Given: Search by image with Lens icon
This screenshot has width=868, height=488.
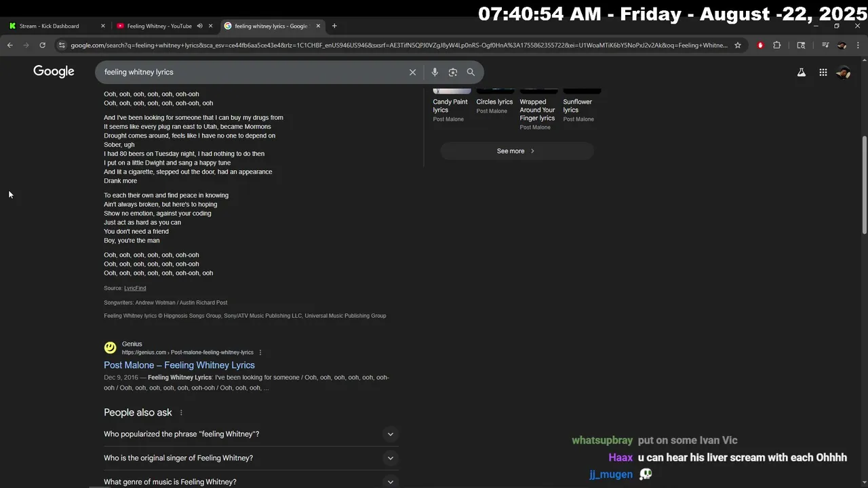Looking at the screenshot, I should [453, 72].
